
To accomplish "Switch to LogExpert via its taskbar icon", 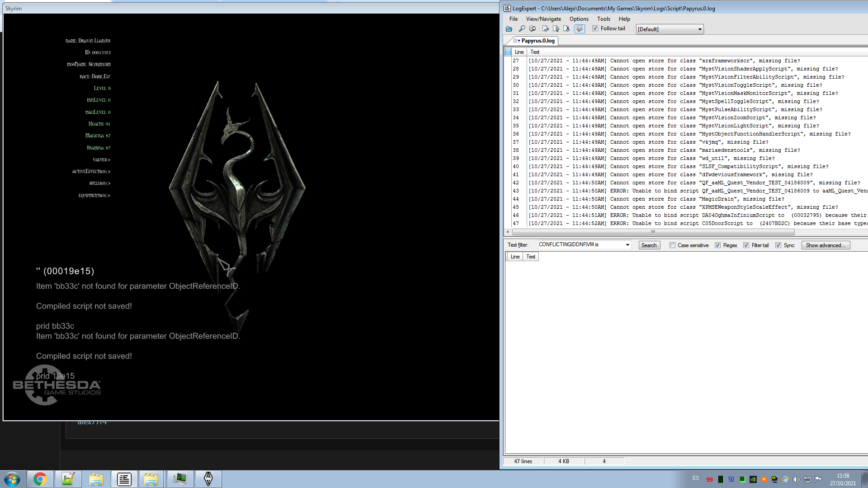I will point(124,479).
